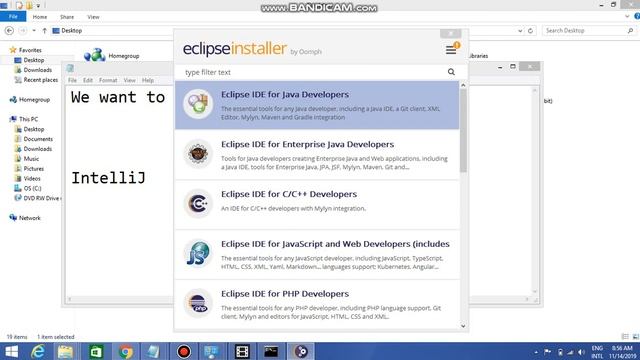Click the type filter text field

314,72
